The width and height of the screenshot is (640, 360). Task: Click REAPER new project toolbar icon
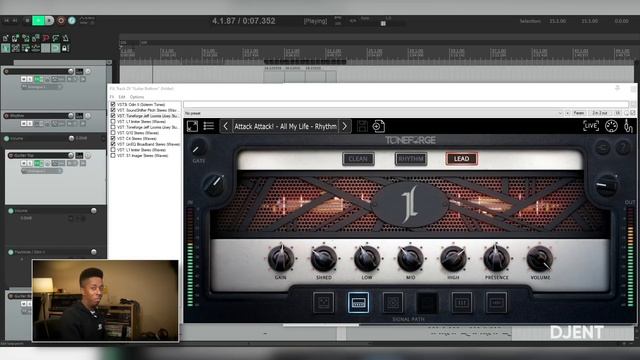pos(5,38)
